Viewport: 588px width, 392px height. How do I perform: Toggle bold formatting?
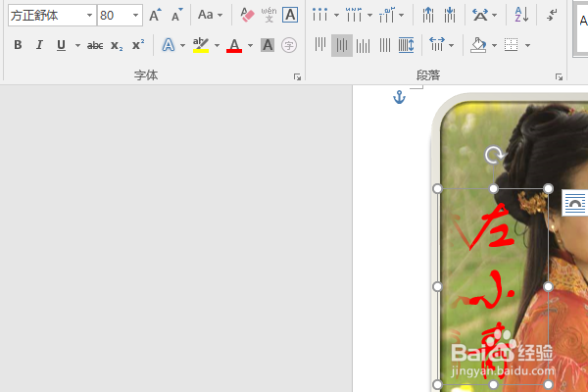18,45
